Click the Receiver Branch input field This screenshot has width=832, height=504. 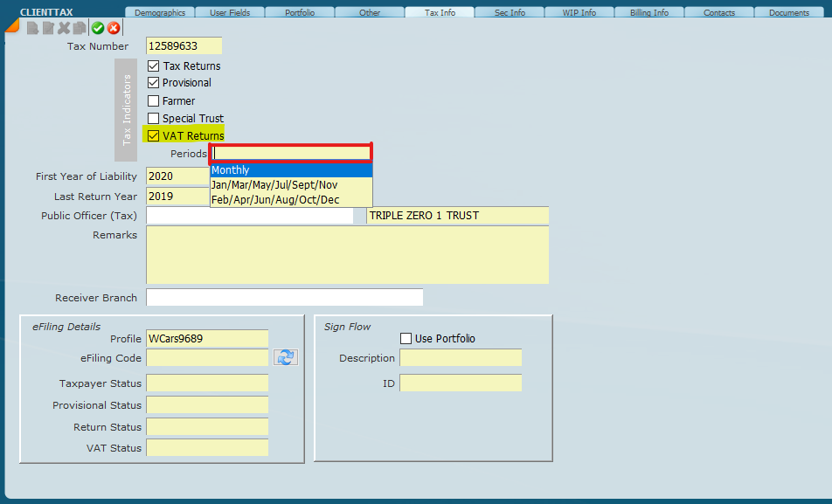284,298
